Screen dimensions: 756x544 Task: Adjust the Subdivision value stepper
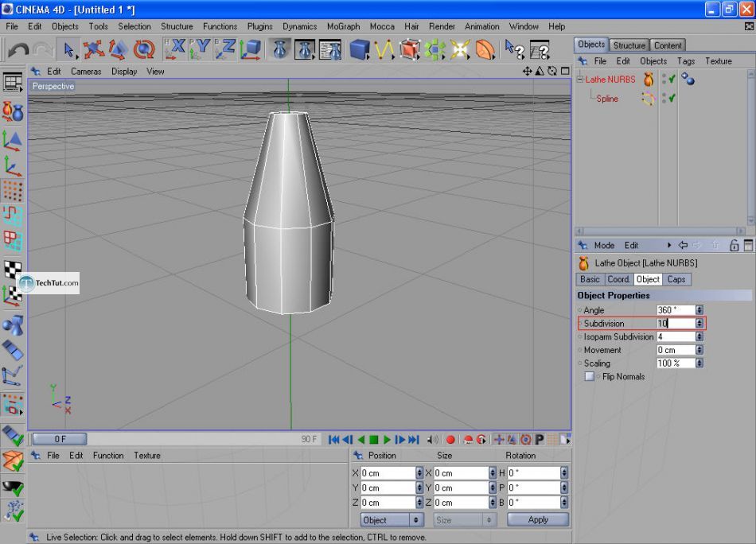(699, 324)
